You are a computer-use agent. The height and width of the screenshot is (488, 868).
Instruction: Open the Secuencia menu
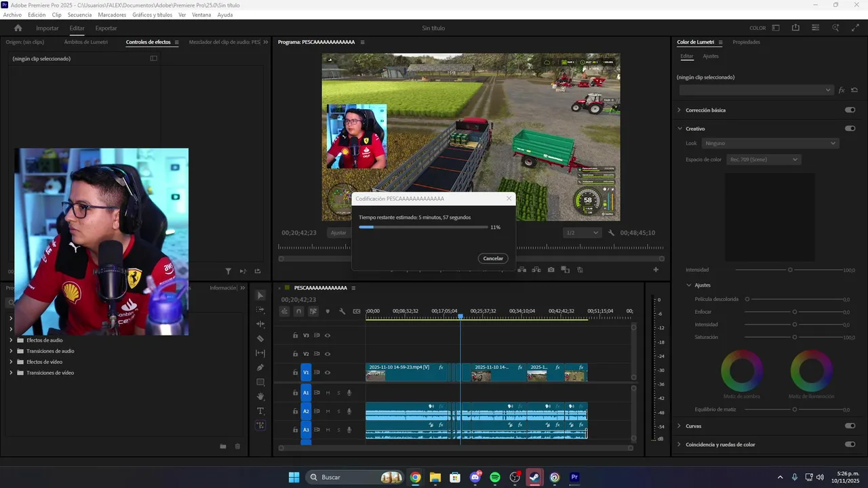tap(79, 15)
